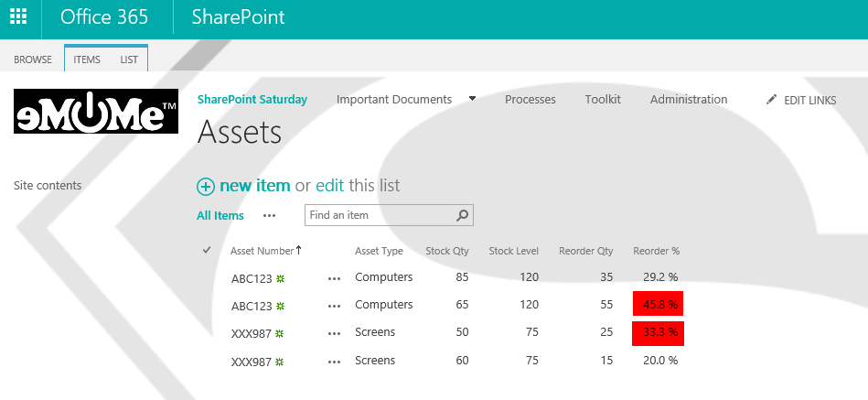Navigate to the Administration menu item

689,99
